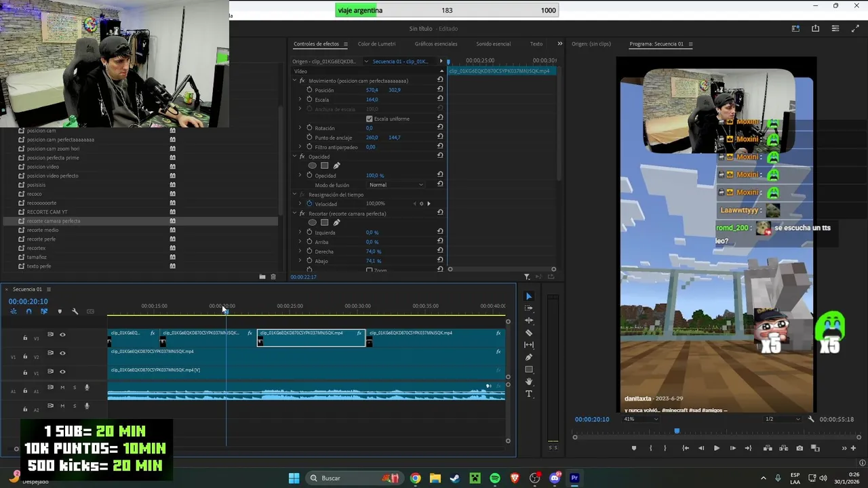Select preset 'recorte camara perfecta'
The image size is (868, 488).
[54, 221]
